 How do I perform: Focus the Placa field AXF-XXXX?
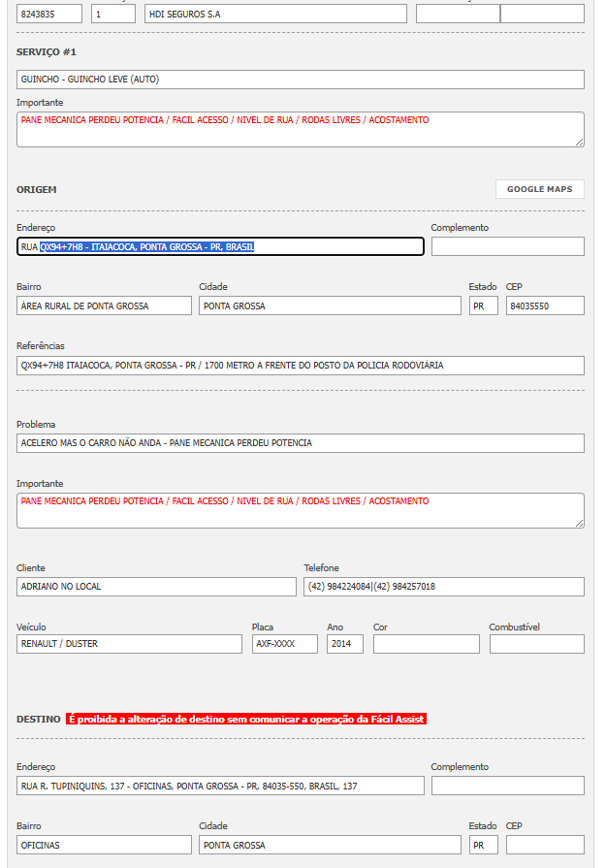[284, 644]
